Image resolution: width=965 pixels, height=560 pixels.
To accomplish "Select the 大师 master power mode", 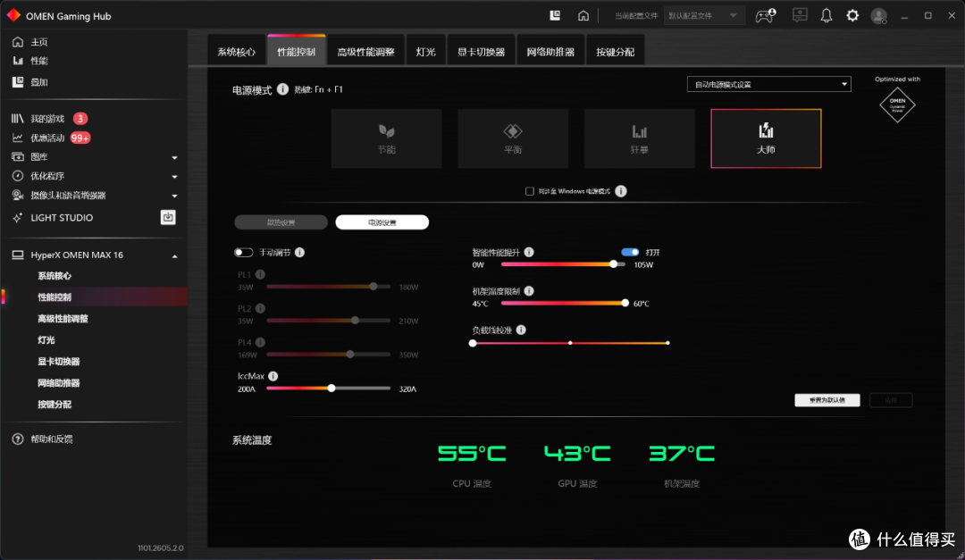I will 767,138.
